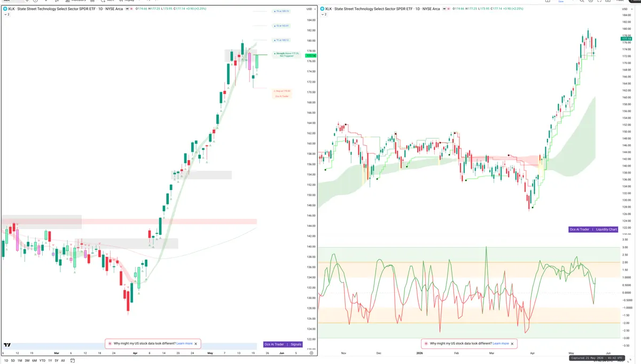The width and height of the screenshot is (641, 364).
Task: Select the 3M time range
Action: click(27, 361)
